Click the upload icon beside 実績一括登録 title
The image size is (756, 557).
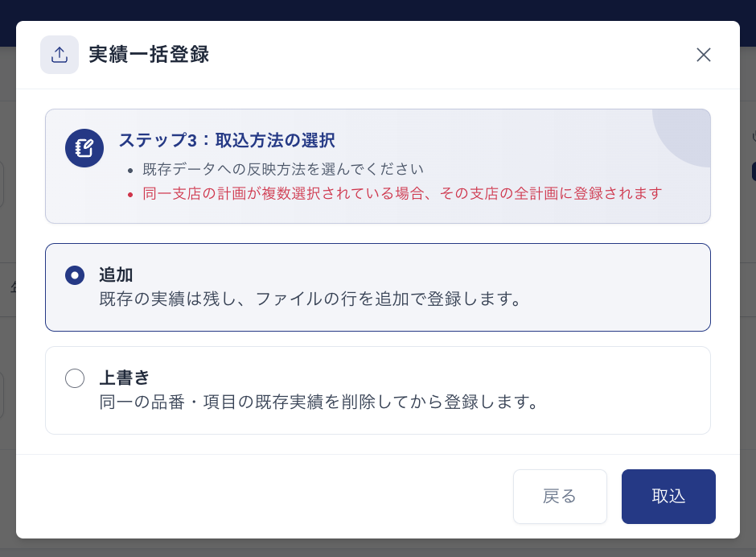60,55
